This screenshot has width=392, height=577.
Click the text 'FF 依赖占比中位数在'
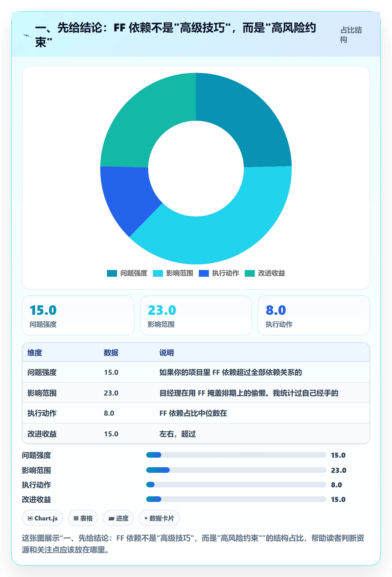pos(193,413)
